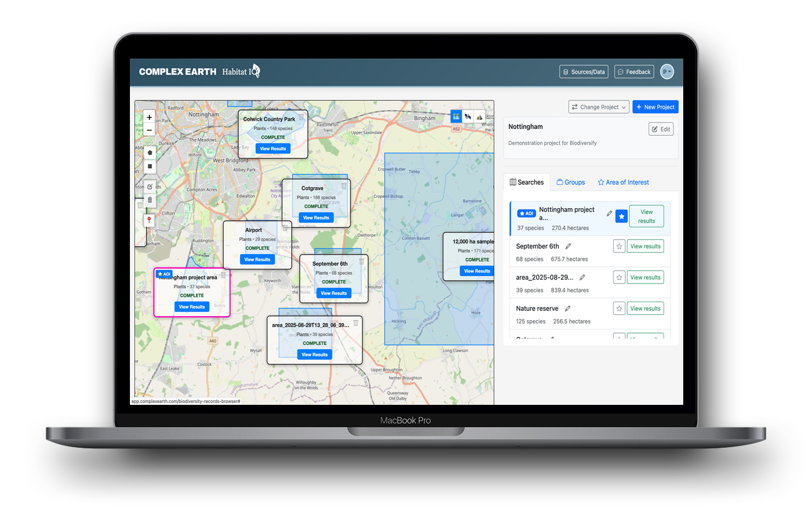Image resolution: width=812 pixels, height=522 pixels.
Task: Switch to the mountain terrain basemap
Action: (x=480, y=117)
